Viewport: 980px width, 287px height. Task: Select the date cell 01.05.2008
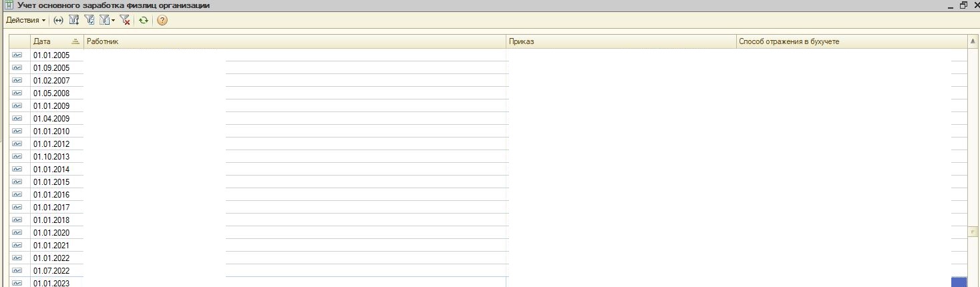57,93
